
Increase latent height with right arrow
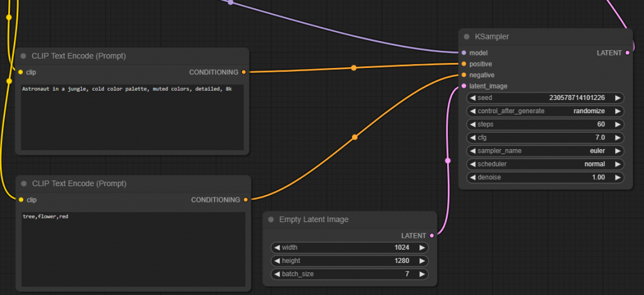click(422, 260)
